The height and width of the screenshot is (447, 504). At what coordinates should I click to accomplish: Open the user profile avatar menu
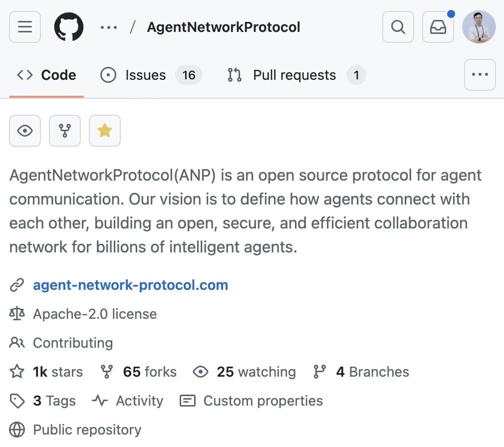[x=479, y=27]
